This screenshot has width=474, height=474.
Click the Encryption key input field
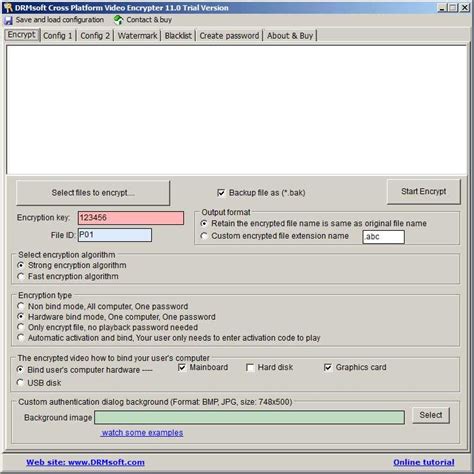(131, 218)
